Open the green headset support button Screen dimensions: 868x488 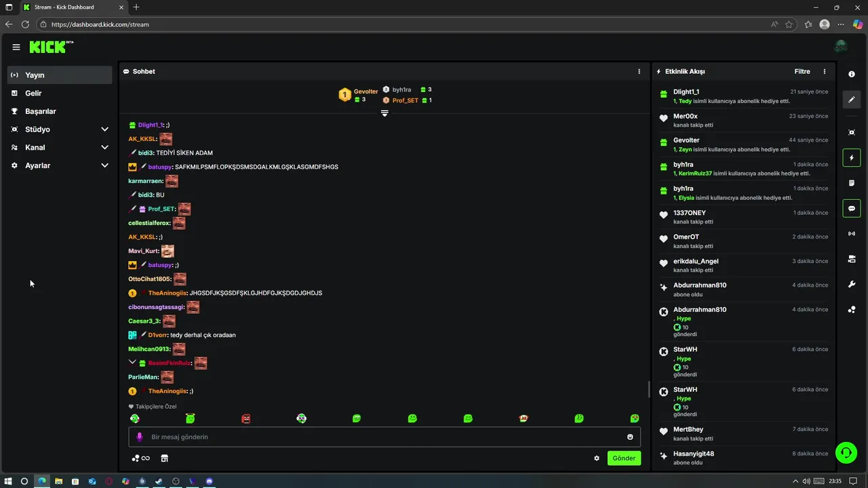pyautogui.click(x=846, y=452)
